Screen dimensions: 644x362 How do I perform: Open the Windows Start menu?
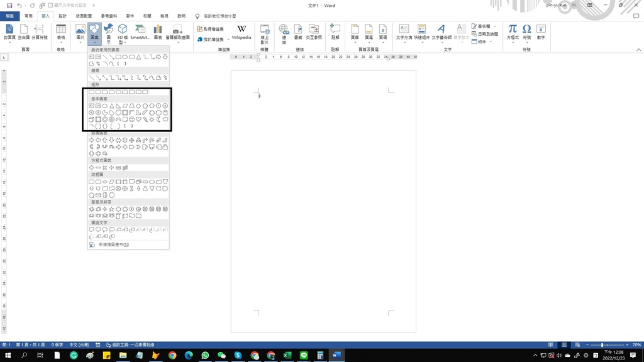8,355
